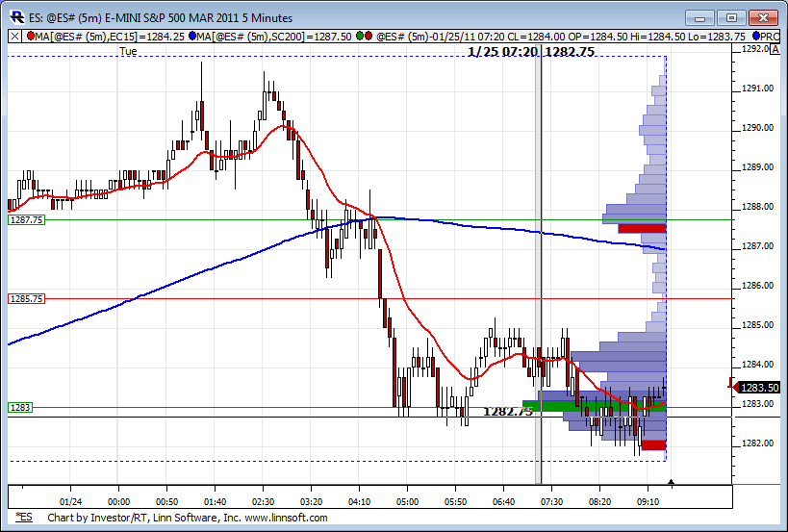Open the *ES symbol link at bottom
The width and height of the screenshot is (788, 532).
click(24, 517)
